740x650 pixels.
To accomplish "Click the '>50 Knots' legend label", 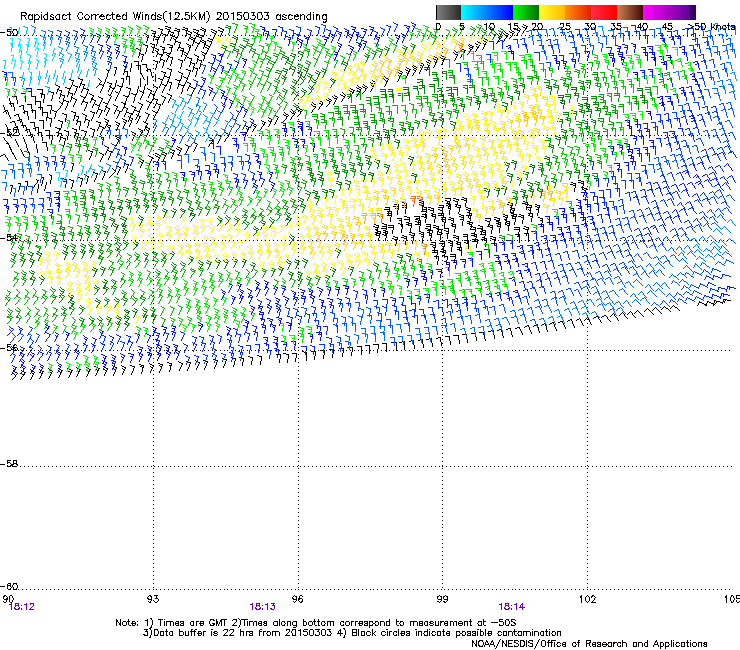I will tap(712, 27).
